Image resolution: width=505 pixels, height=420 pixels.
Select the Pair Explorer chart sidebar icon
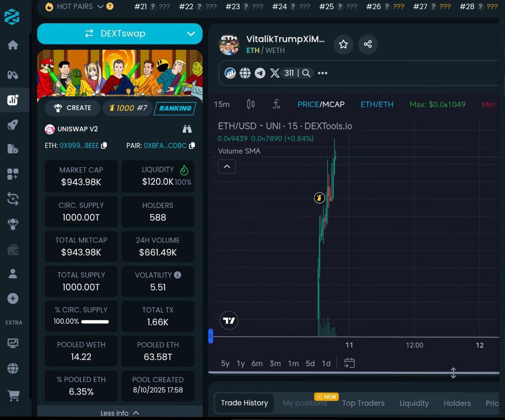point(13,100)
